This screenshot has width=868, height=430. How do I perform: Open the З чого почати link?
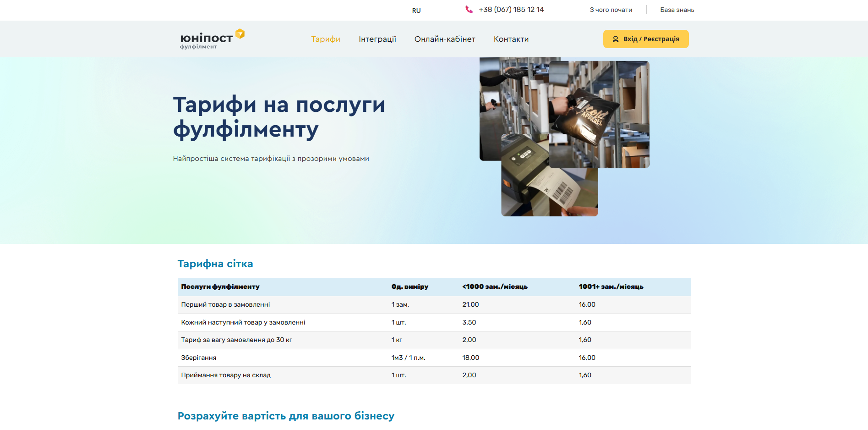611,9
